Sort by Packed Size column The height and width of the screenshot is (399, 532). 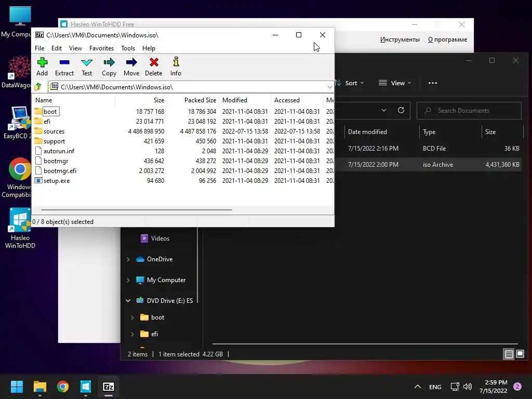tap(193, 100)
